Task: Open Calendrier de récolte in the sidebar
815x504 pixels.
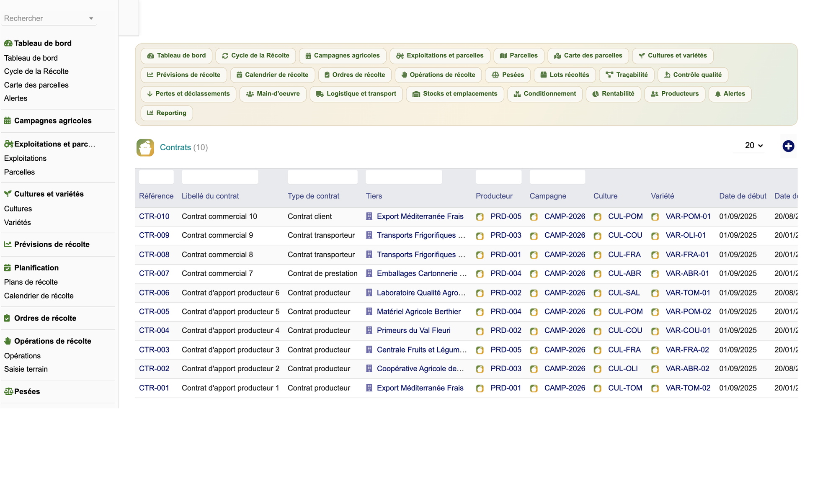Action: [39, 296]
